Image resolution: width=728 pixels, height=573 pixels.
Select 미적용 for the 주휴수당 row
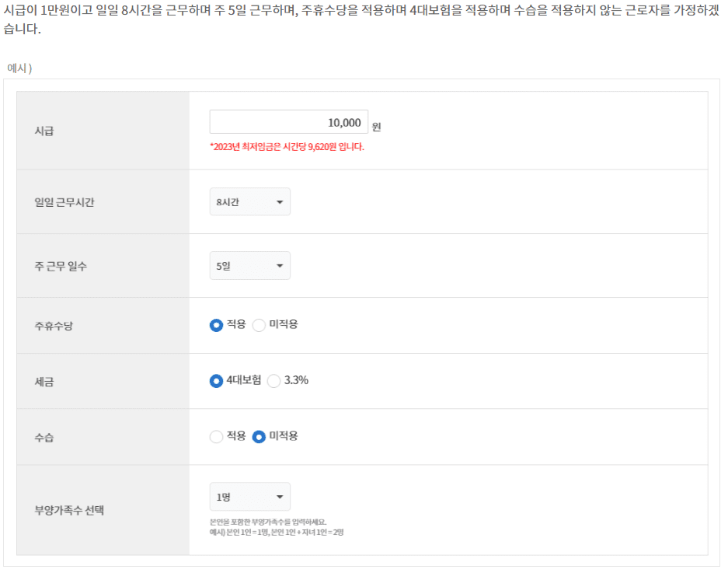(x=257, y=325)
